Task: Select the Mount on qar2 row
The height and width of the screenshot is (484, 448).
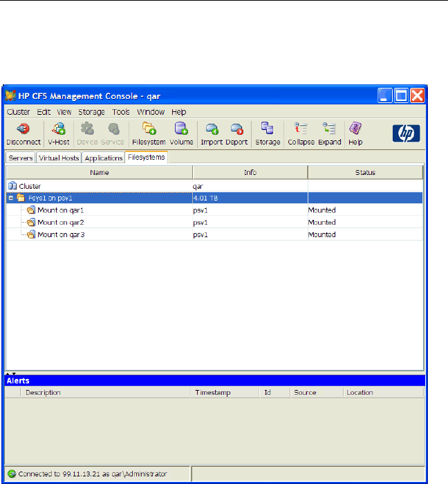Action: tap(60, 223)
